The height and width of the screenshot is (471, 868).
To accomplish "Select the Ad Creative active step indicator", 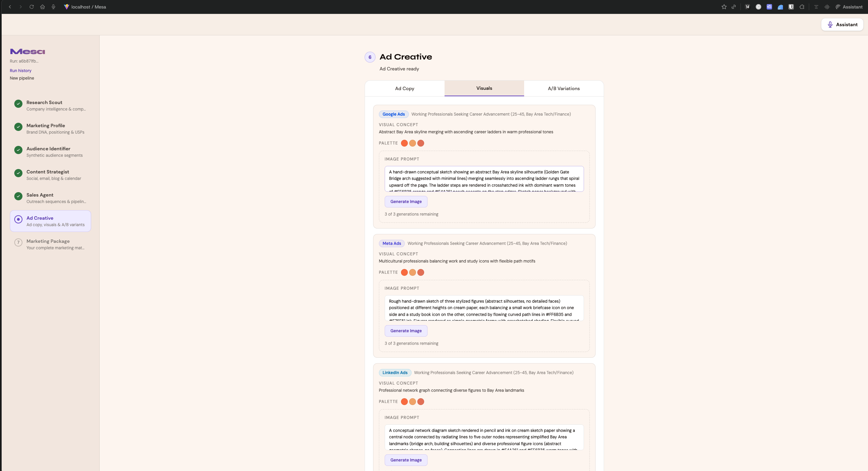I will point(18,219).
